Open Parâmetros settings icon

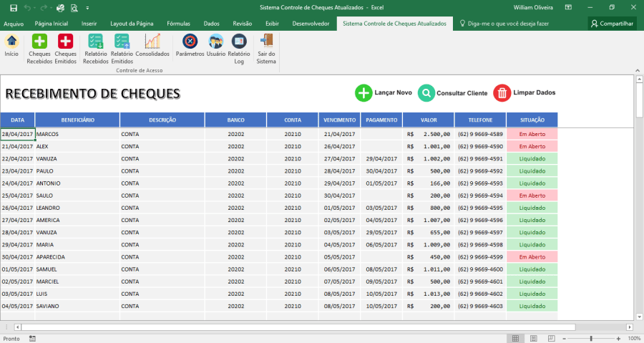point(190,42)
